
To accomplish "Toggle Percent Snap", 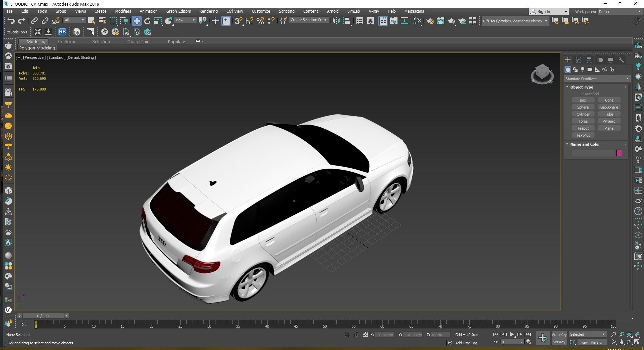I will coord(260,21).
